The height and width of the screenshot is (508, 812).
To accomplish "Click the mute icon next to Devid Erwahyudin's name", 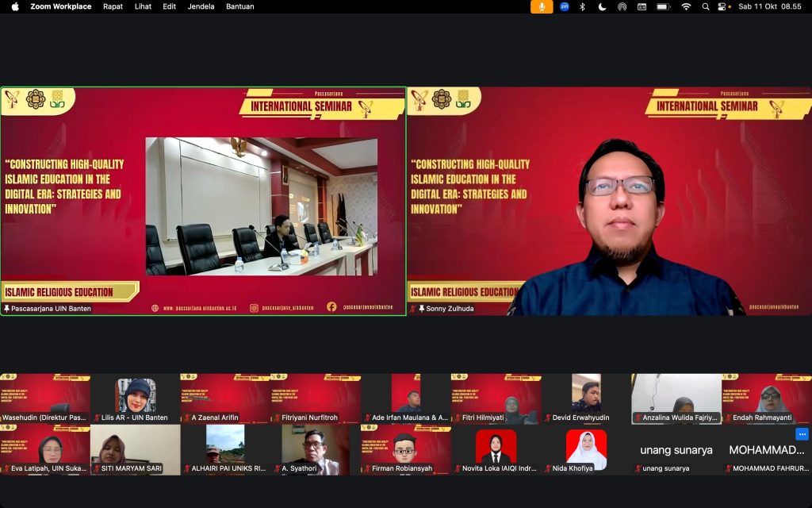I will tap(548, 418).
